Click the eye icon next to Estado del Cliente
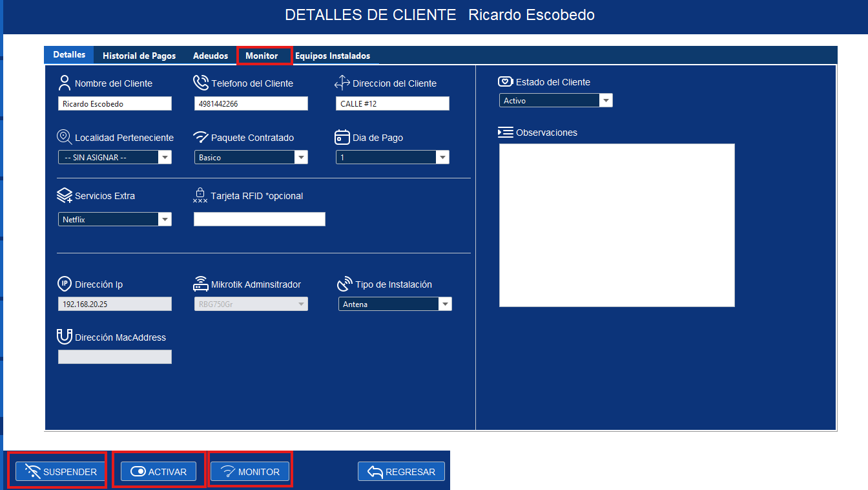 (506, 80)
